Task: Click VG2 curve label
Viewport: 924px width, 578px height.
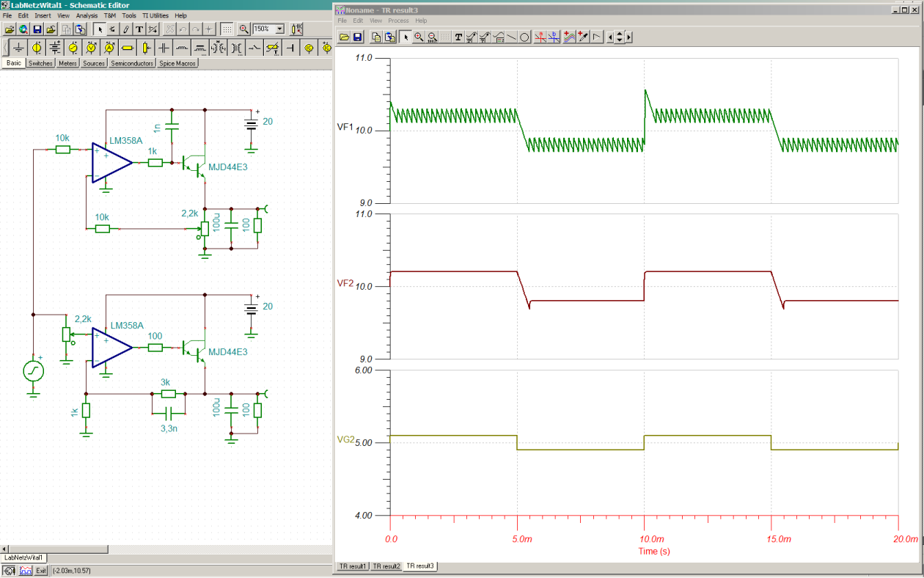Action: point(346,441)
